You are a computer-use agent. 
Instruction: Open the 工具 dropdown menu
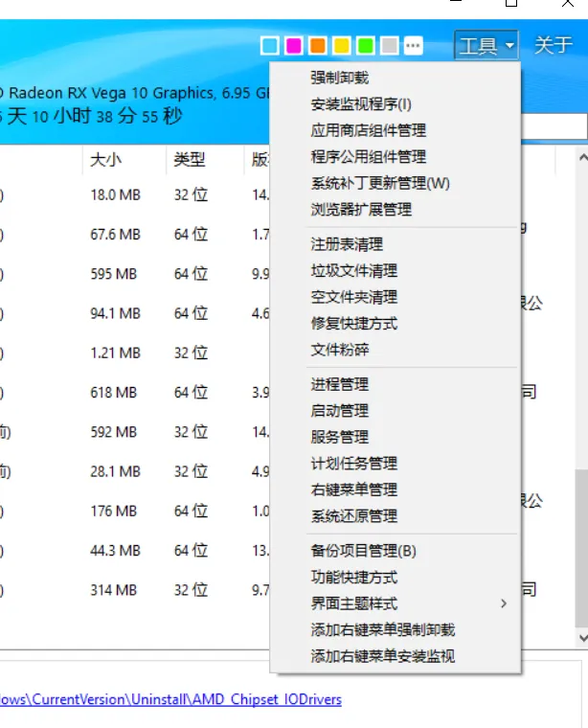486,46
